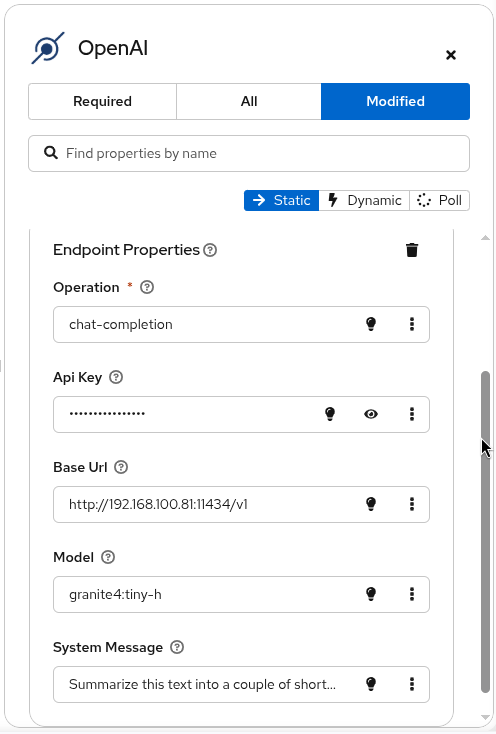Select the Modified tab
The width and height of the screenshot is (496, 734).
coord(395,101)
